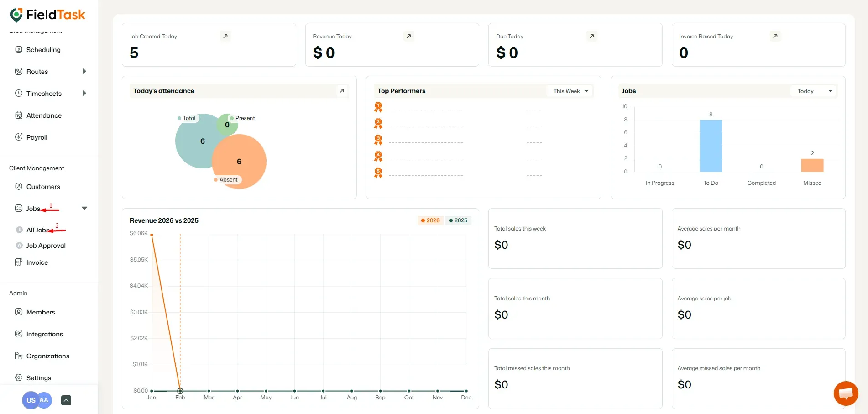Open Invoice Raised Today details arrow
868x414 pixels.
click(775, 36)
